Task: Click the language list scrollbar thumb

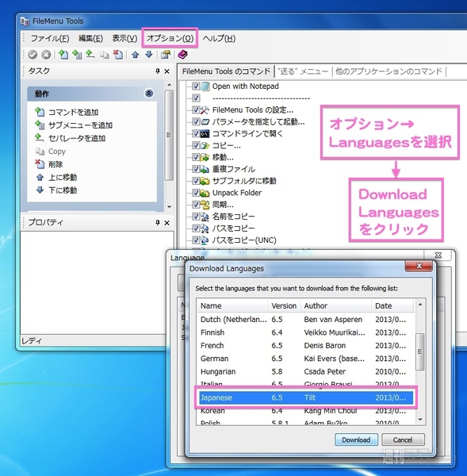Action: [x=420, y=351]
